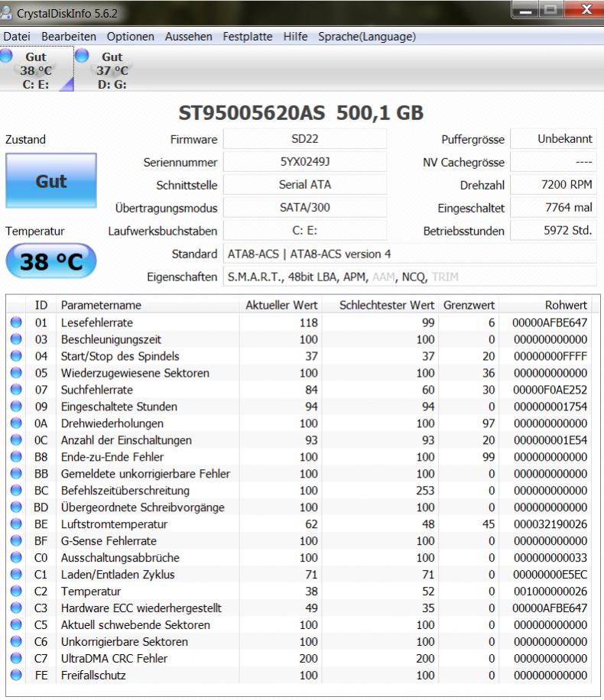Click status orb of Aktuell schwebende Sektoren
This screenshot has width=604, height=700.
tap(16, 624)
